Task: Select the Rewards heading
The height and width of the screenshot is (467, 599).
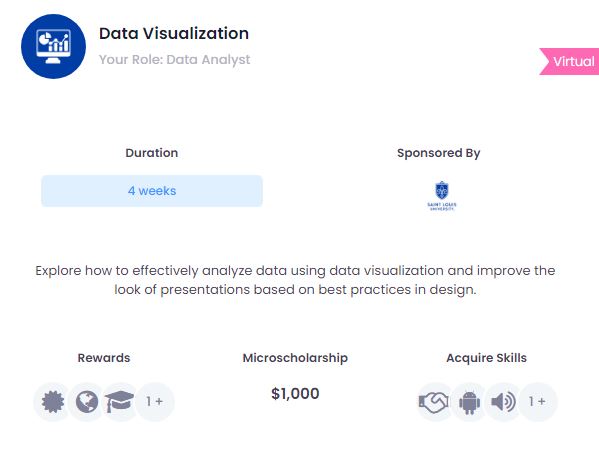Action: point(104,358)
